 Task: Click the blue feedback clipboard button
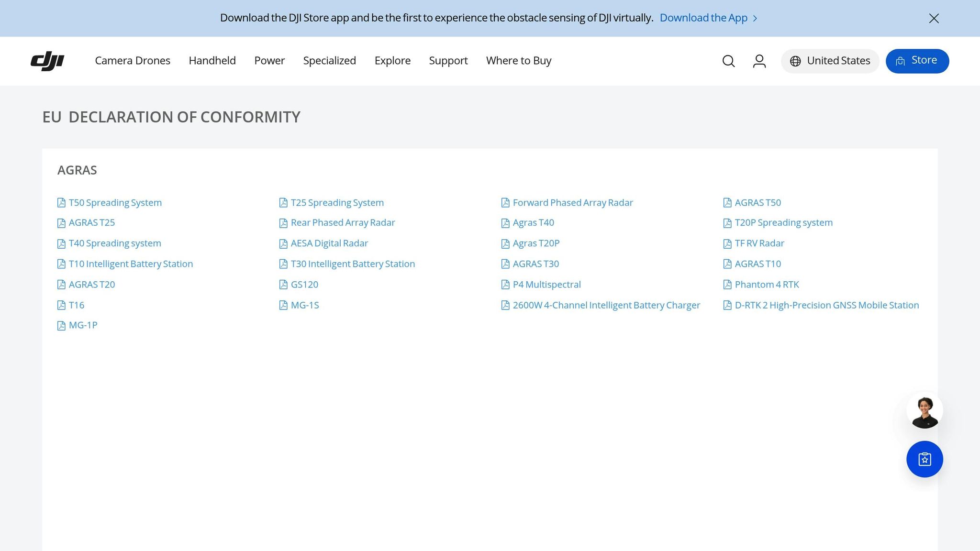[924, 459]
